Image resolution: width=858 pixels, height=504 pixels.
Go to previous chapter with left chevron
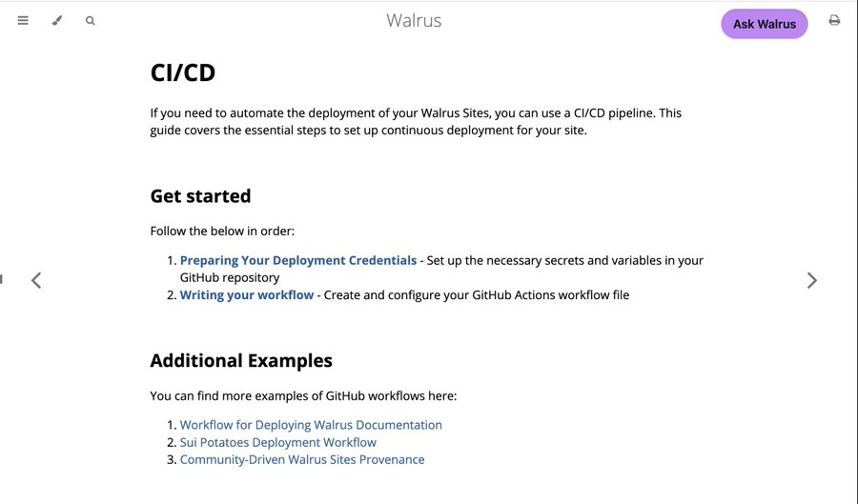(x=36, y=280)
